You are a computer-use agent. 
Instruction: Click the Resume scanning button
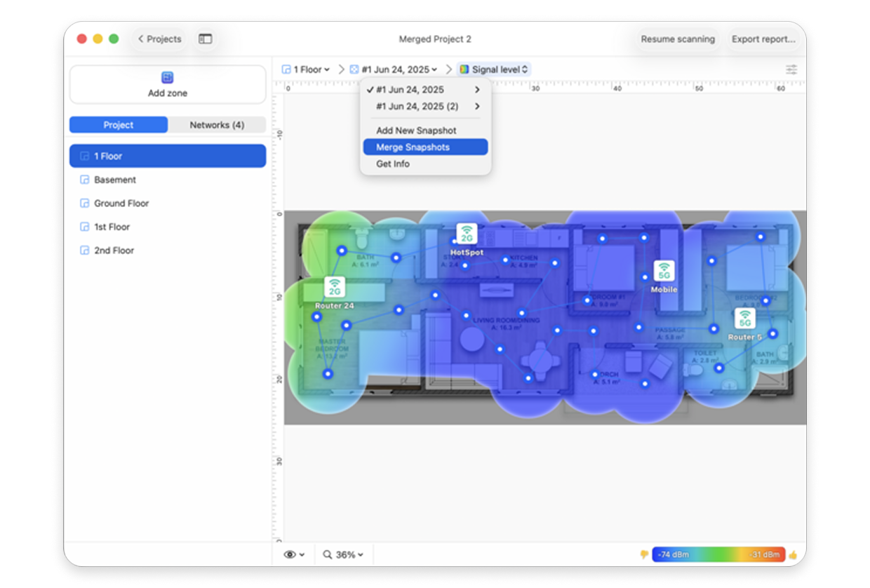coord(678,39)
